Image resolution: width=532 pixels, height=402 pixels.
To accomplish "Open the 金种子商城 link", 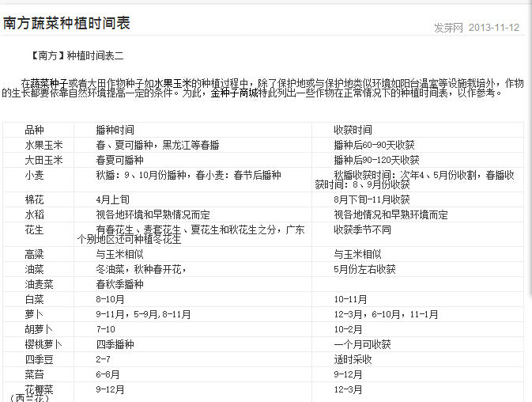I will click(234, 93).
